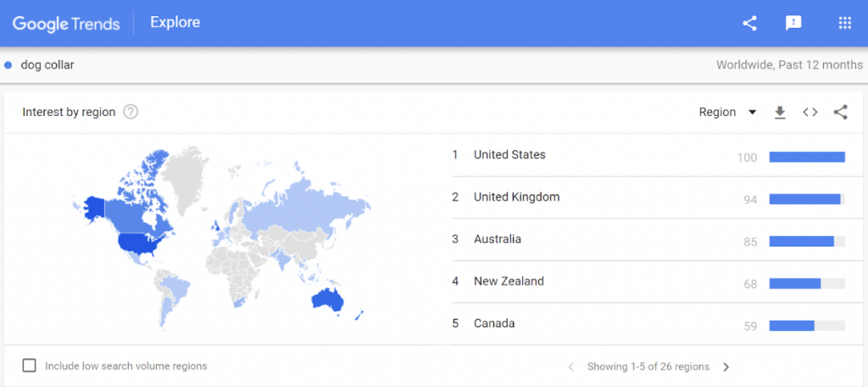Click the share icon in the header
868x387 pixels.
click(749, 23)
